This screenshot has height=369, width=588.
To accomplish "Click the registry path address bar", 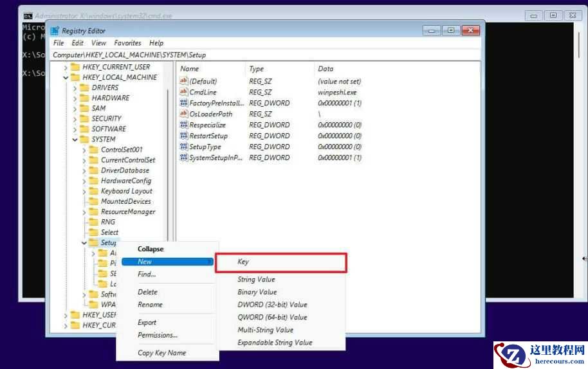I will [266, 55].
